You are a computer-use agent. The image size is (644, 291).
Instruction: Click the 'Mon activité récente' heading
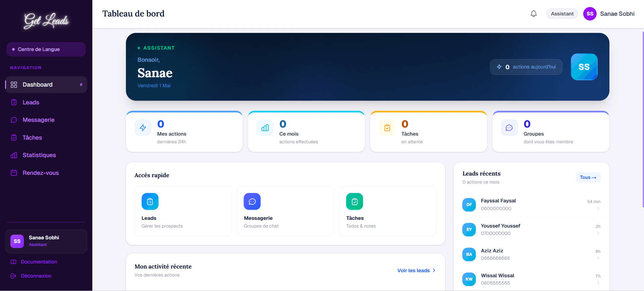pyautogui.click(x=163, y=266)
